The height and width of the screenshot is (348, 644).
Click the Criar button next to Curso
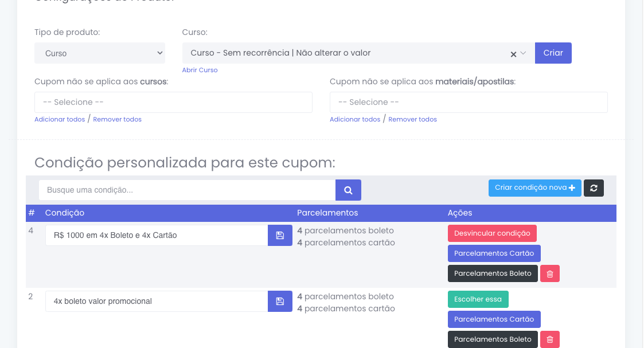click(553, 53)
